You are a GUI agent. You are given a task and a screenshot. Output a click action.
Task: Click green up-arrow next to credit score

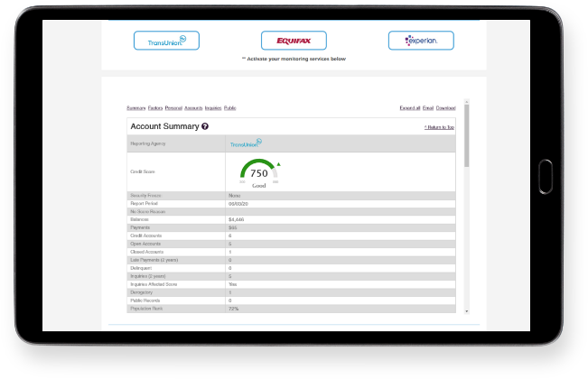[x=278, y=164]
